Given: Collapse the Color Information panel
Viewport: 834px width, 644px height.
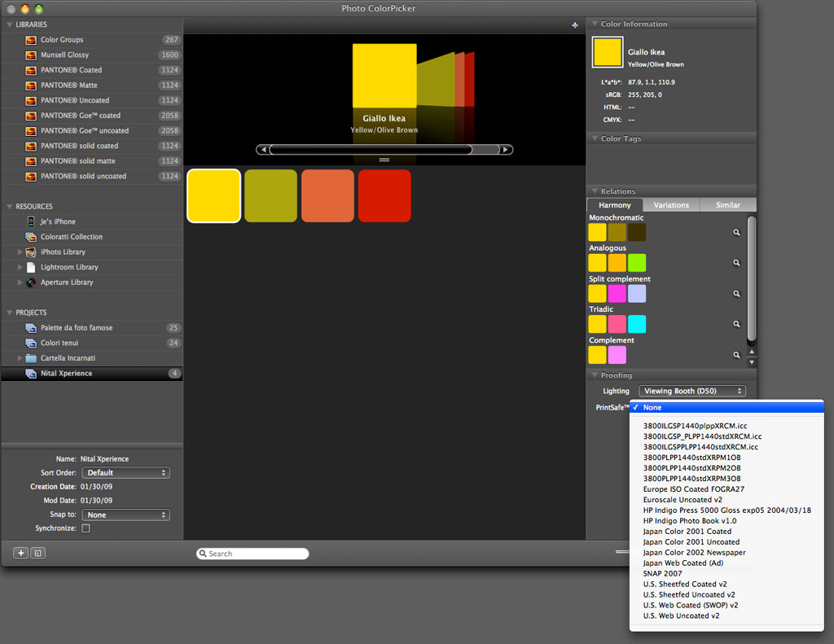Looking at the screenshot, I should pos(595,24).
